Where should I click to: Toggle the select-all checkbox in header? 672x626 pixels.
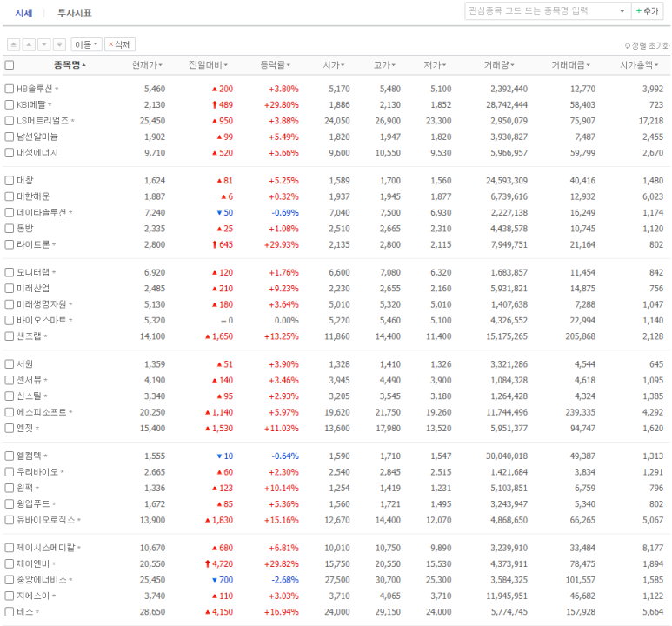click(9, 65)
